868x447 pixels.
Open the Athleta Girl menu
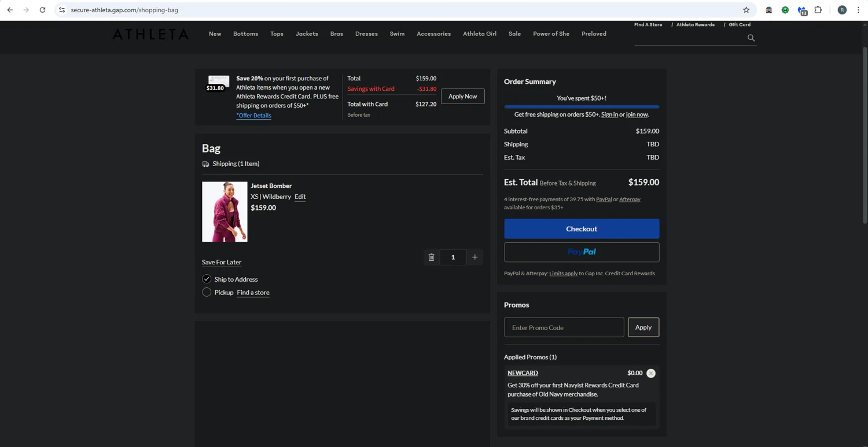tap(480, 34)
